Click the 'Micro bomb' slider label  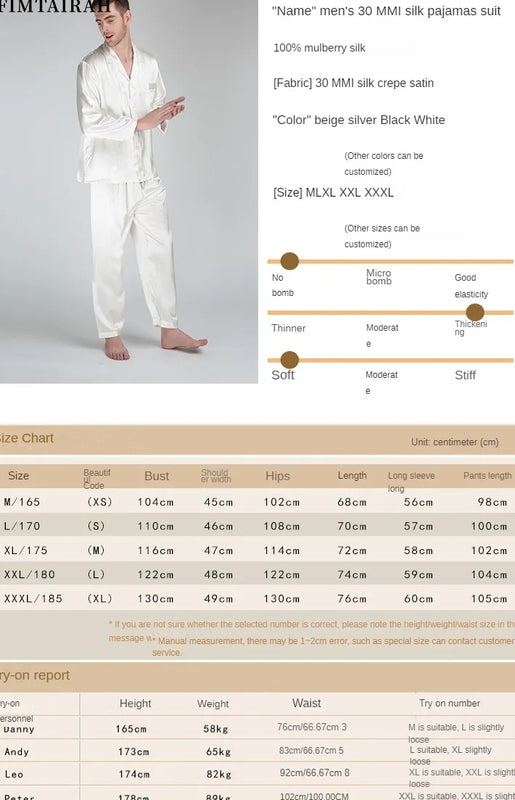379,277
